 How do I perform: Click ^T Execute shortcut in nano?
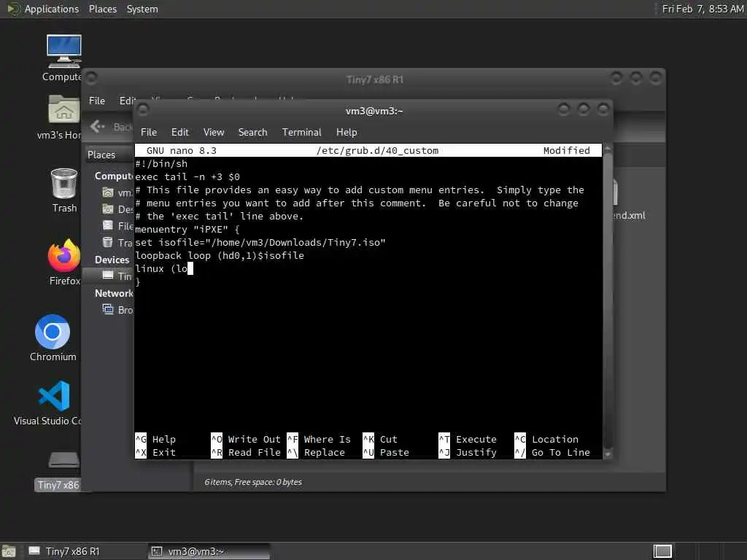468,439
